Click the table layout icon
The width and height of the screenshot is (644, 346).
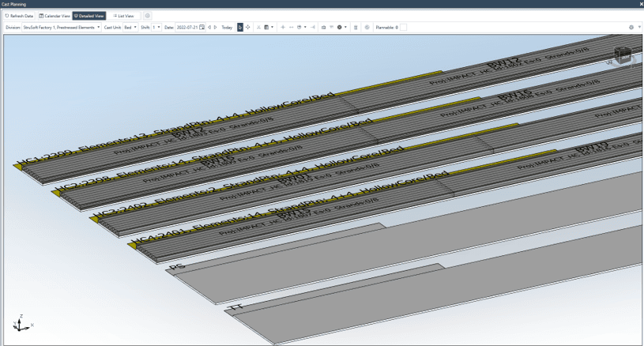pyautogui.click(x=266, y=28)
